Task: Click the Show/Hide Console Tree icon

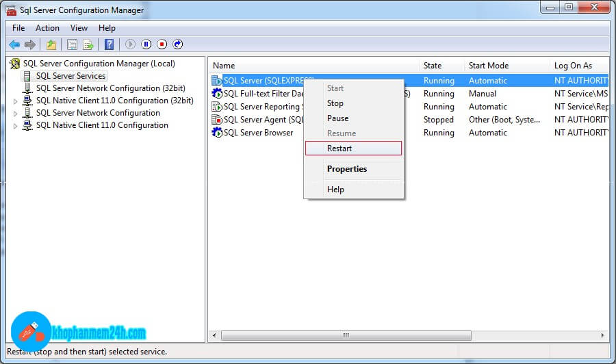Action: 72,44
